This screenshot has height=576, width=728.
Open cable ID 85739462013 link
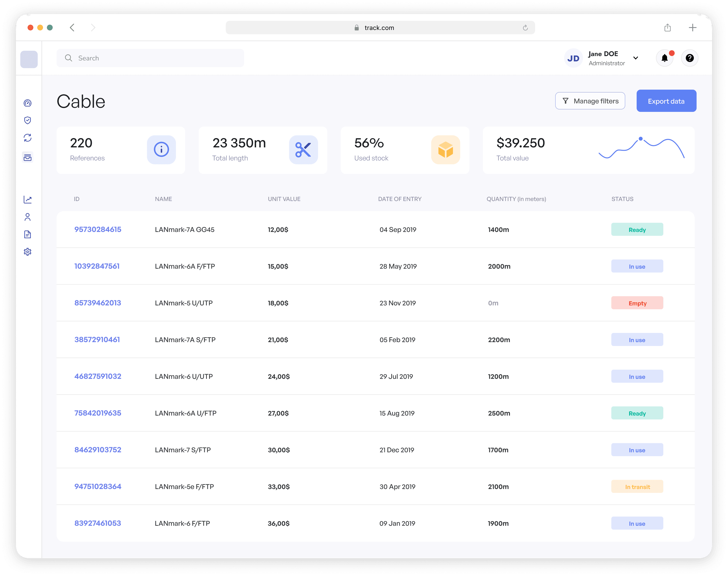98,303
